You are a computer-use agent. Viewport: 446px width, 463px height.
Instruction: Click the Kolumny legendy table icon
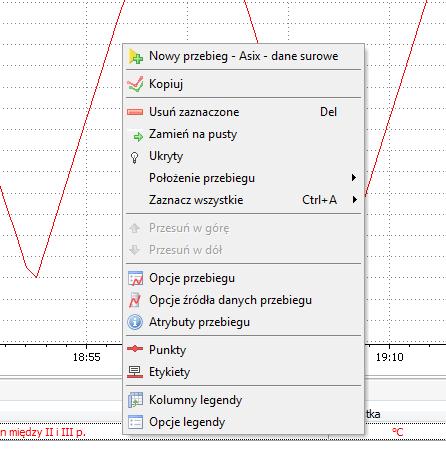[135, 400]
